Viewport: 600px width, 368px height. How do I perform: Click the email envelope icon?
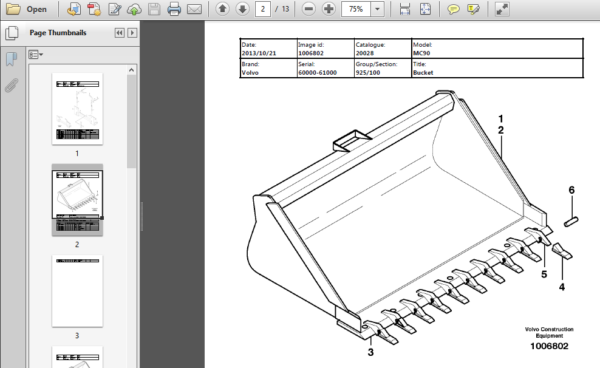194,9
